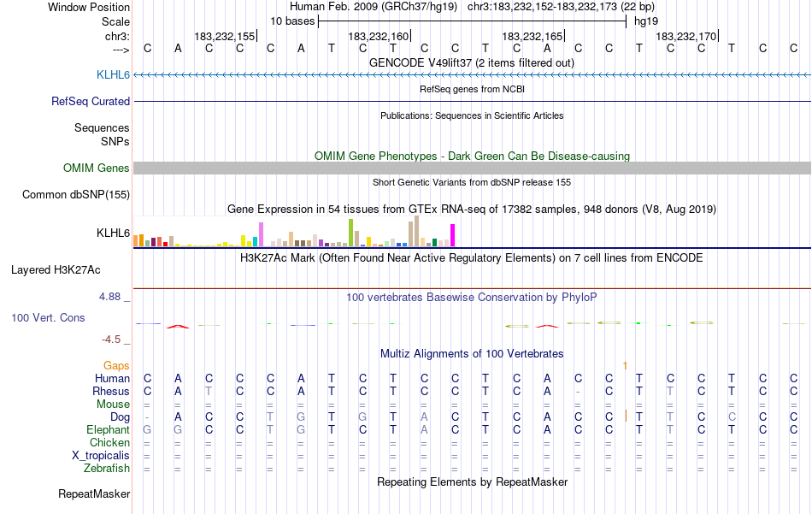Select the Dog alignment row label
This screenshot has height=514, width=812.
coord(121,417)
